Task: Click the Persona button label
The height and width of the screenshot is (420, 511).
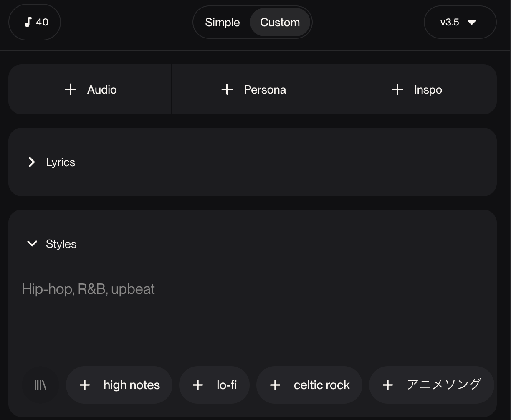Action: point(265,90)
